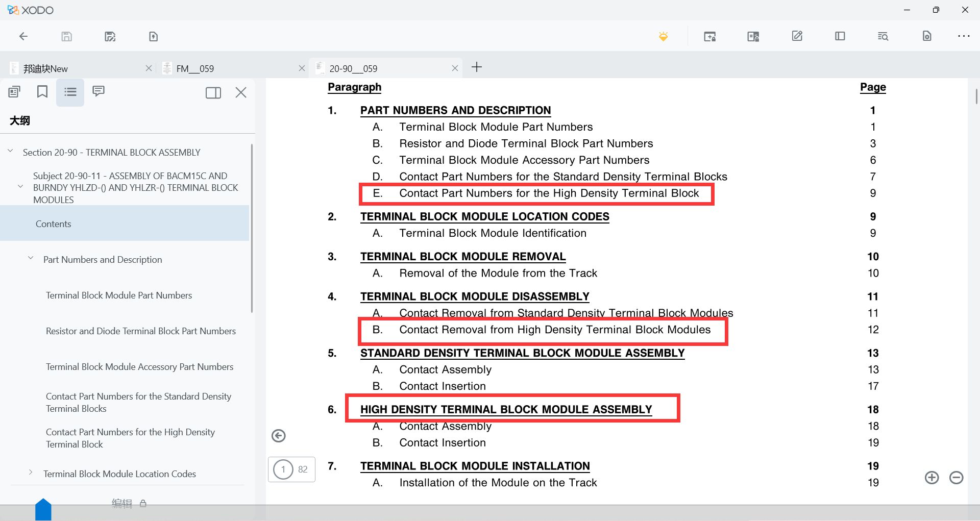Select Contents in the outline
980x521 pixels.
[x=125, y=224]
